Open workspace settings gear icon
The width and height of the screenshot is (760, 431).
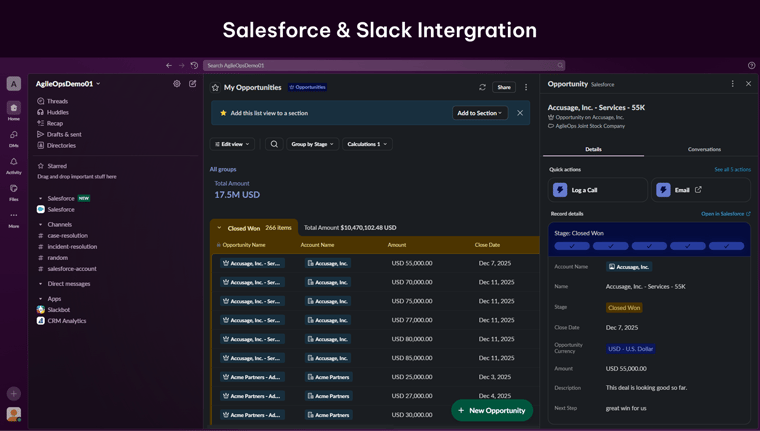[177, 84]
